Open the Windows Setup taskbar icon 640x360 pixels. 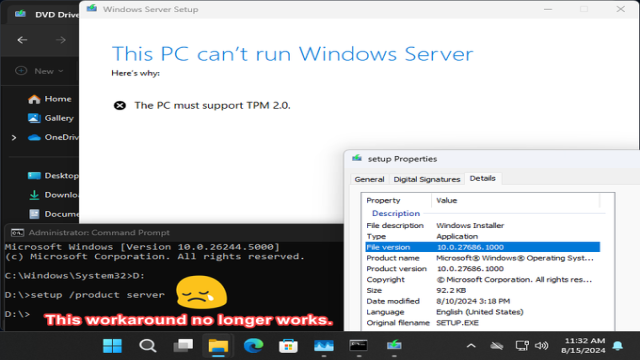pos(394,346)
